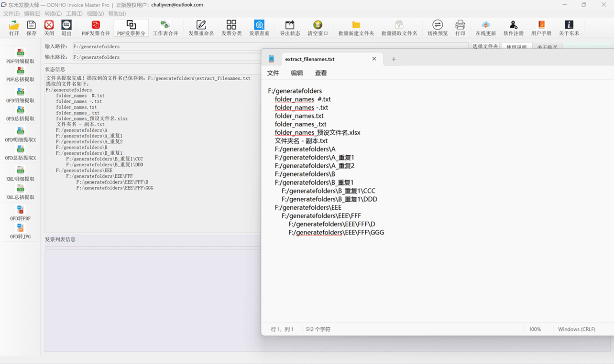Click the 批量新建文件夹 icon
Viewport: 614px width, 364px height.
click(356, 28)
